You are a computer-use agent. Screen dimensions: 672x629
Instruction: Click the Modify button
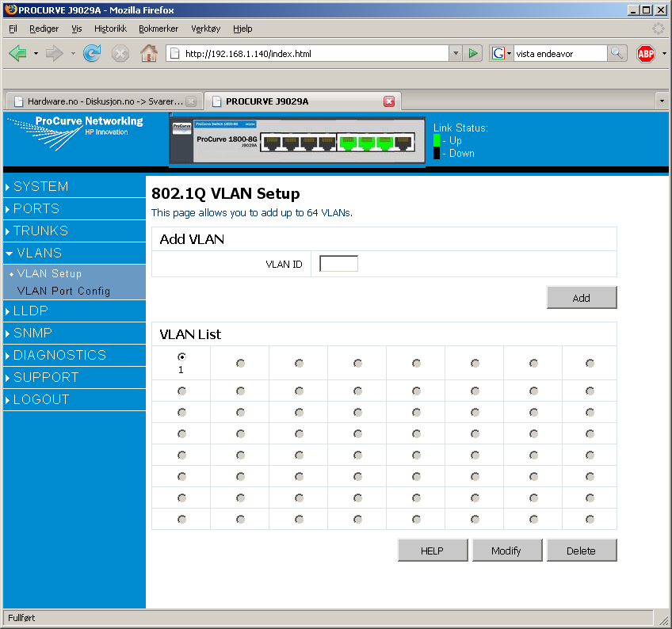tap(507, 551)
